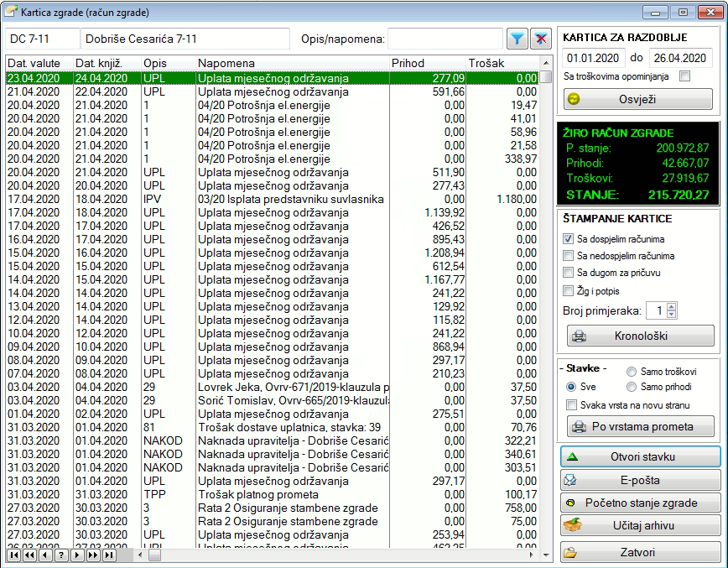This screenshot has width=728, height=568.
Task: Click the horizontal scrollbar thumb
Action: [x=154, y=555]
